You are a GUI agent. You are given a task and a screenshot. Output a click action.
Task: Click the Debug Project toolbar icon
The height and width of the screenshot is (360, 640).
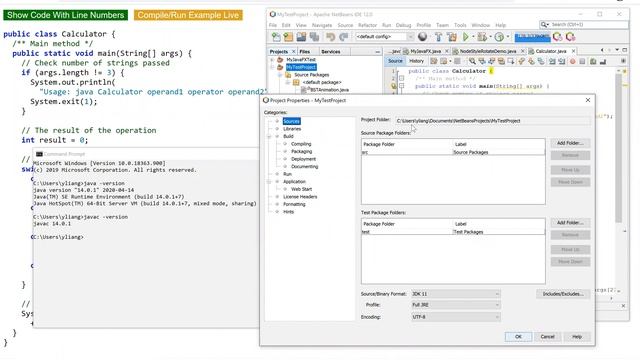coord(482,37)
